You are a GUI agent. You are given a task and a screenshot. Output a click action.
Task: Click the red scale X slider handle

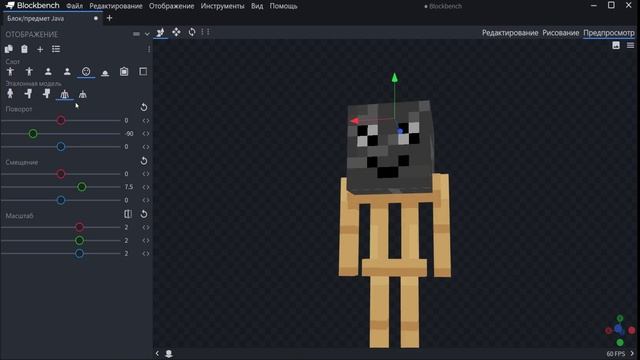click(x=80, y=227)
